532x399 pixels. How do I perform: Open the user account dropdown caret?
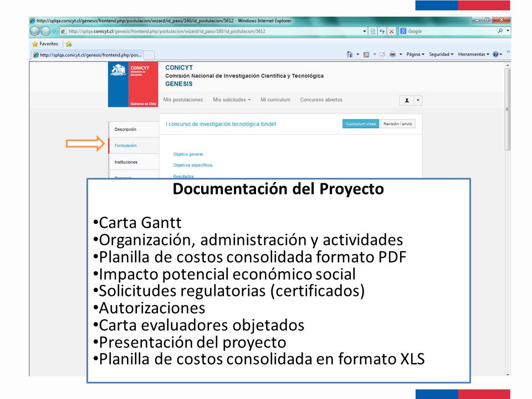tap(418, 100)
